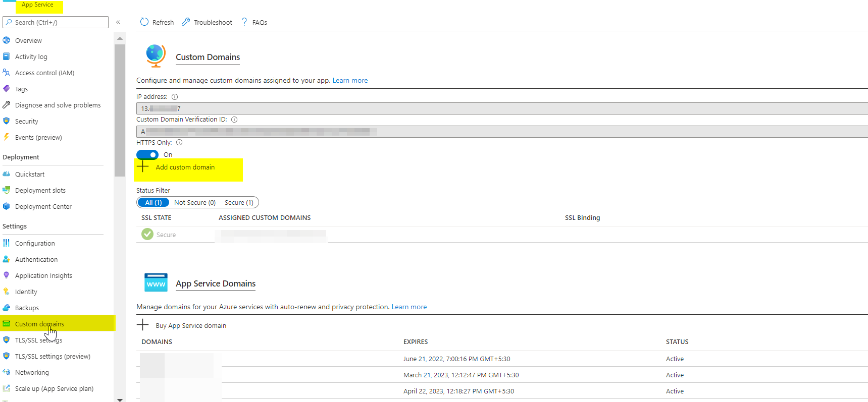Click the IP address field
The image size is (868, 402).
[x=502, y=108]
